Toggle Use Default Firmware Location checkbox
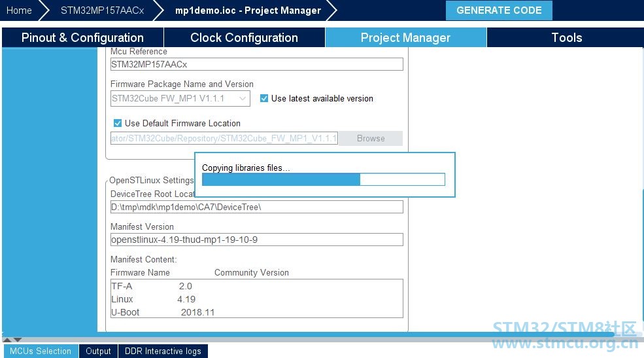This screenshot has width=644, height=358. tap(118, 123)
